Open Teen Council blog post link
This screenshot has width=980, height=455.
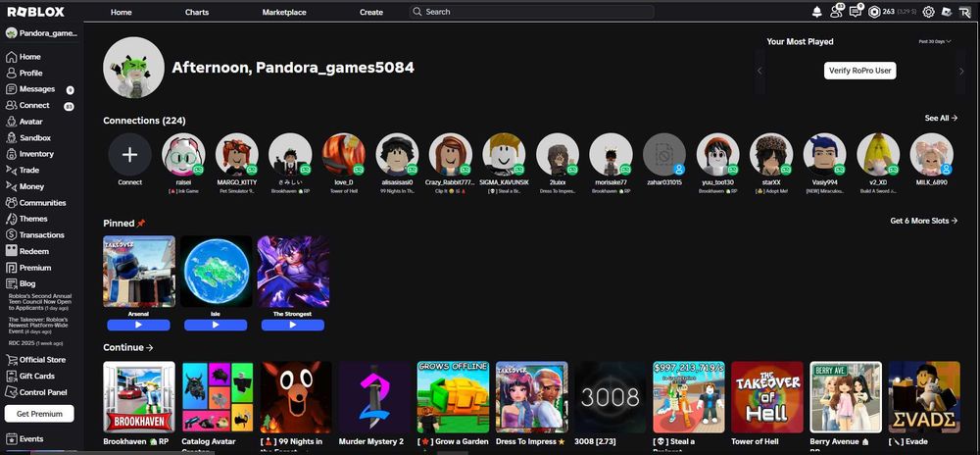coord(40,303)
